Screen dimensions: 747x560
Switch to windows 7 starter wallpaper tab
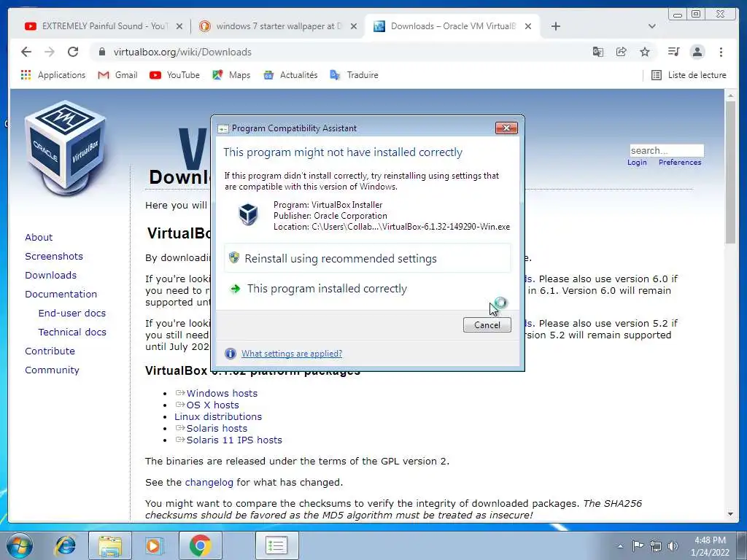[279, 26]
